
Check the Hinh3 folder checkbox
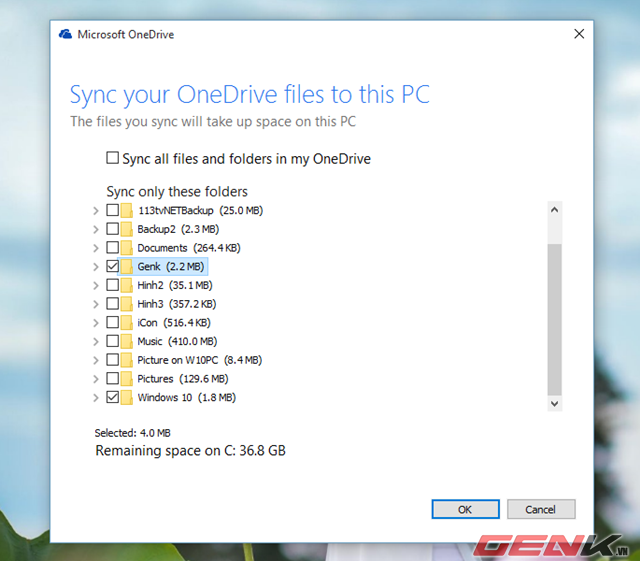coord(112,303)
